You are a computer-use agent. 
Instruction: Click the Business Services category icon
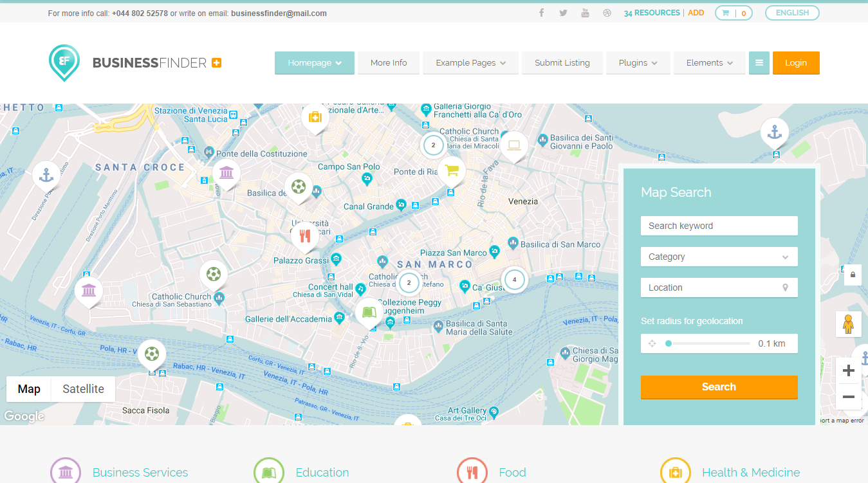click(66, 471)
